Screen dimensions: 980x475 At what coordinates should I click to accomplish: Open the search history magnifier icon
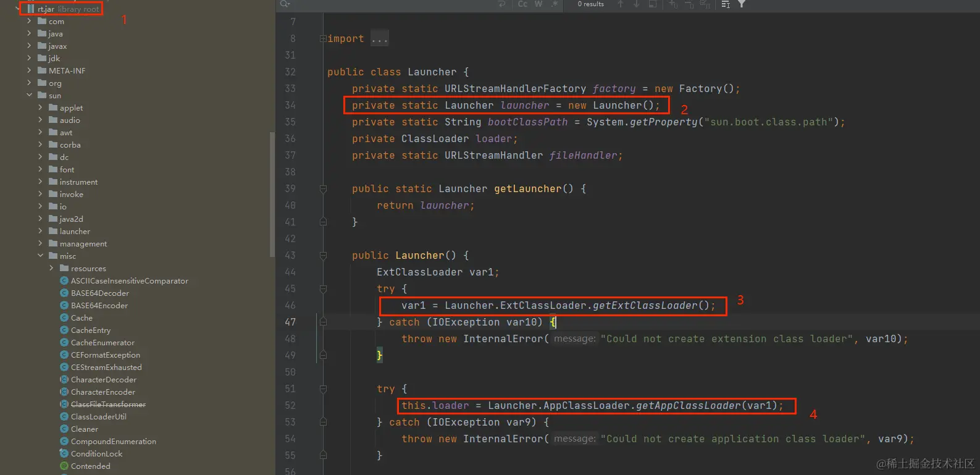(285, 4)
